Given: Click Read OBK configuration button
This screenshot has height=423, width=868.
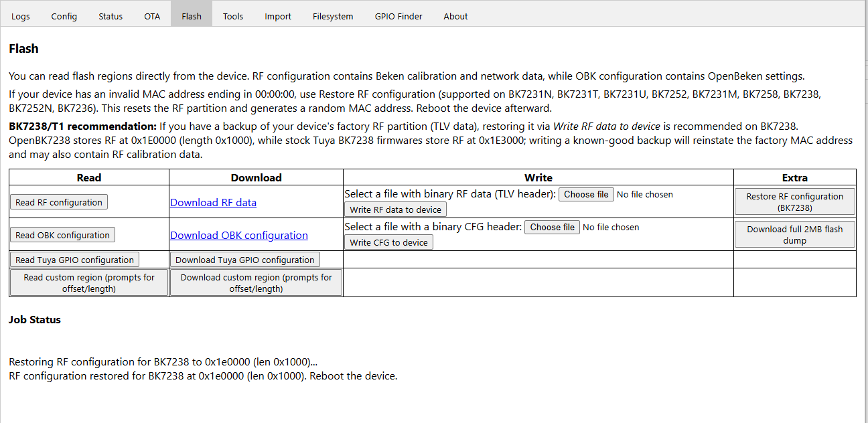Looking at the screenshot, I should pos(62,235).
